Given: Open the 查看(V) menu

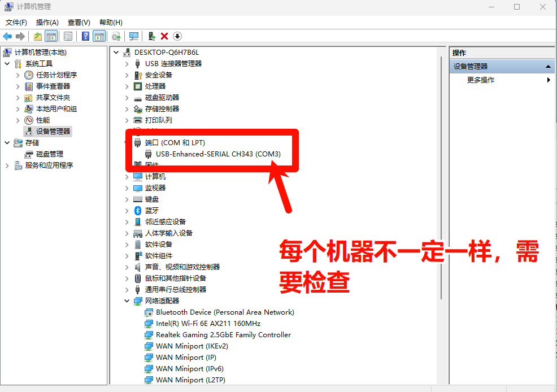Looking at the screenshot, I should point(79,23).
